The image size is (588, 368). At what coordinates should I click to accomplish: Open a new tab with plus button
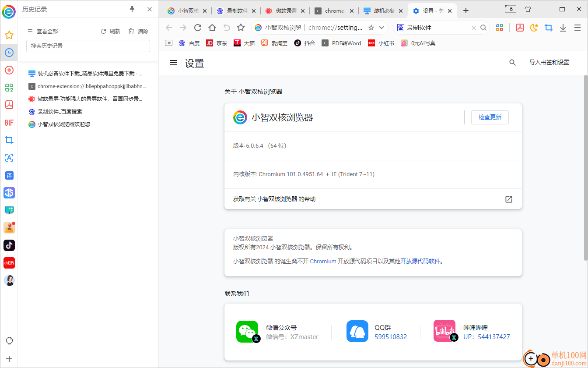tap(466, 11)
